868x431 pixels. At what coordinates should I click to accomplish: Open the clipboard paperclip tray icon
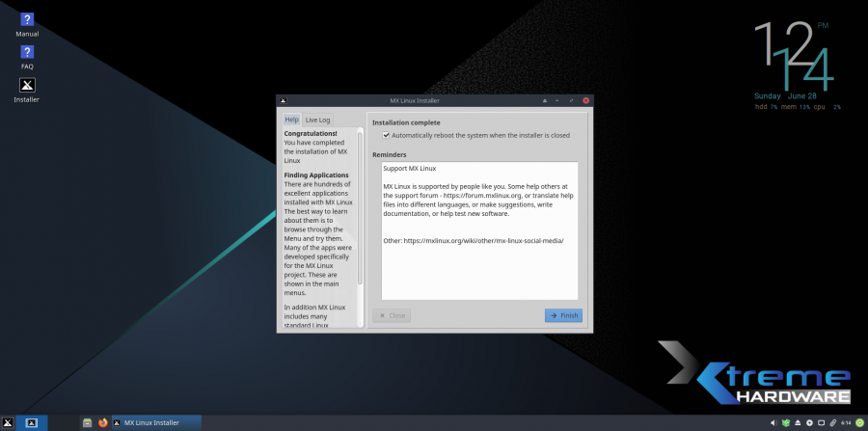833,422
